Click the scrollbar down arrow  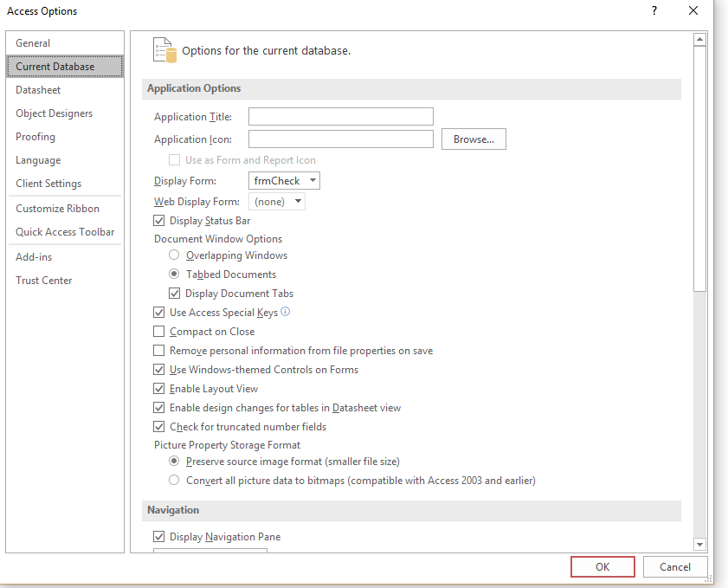pos(699,544)
